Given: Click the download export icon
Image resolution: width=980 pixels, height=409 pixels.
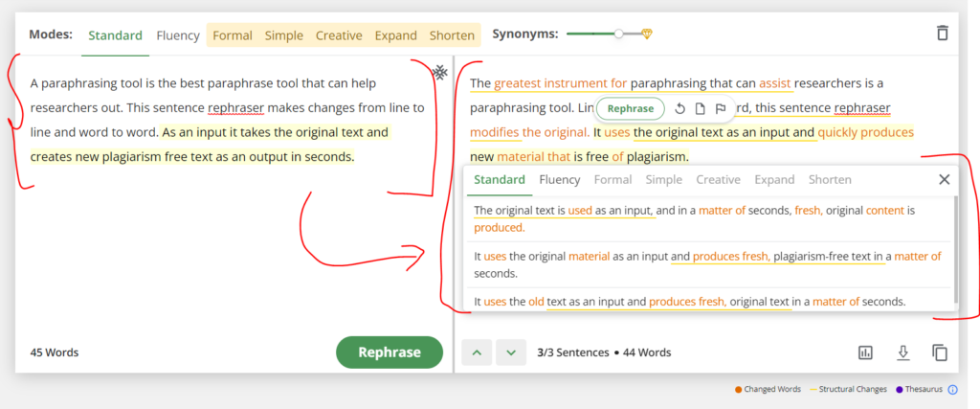Looking at the screenshot, I should coord(902,352).
